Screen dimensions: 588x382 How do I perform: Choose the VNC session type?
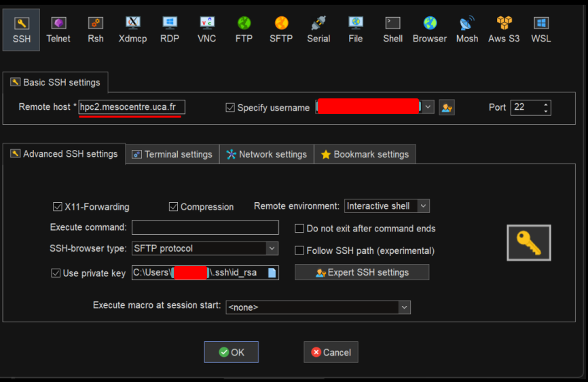(x=206, y=30)
